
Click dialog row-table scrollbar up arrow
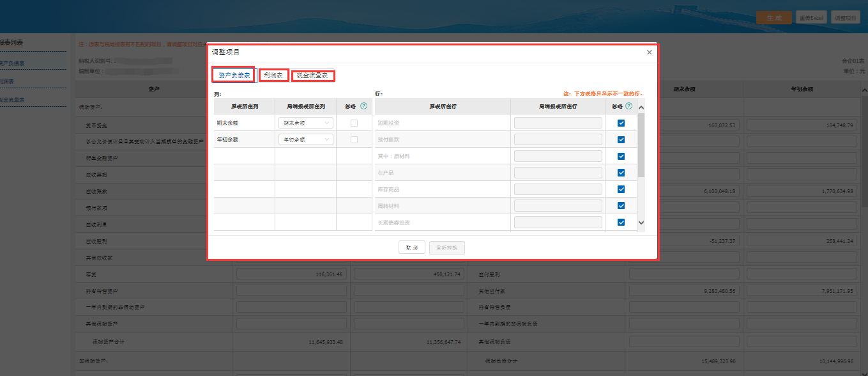coord(641,107)
